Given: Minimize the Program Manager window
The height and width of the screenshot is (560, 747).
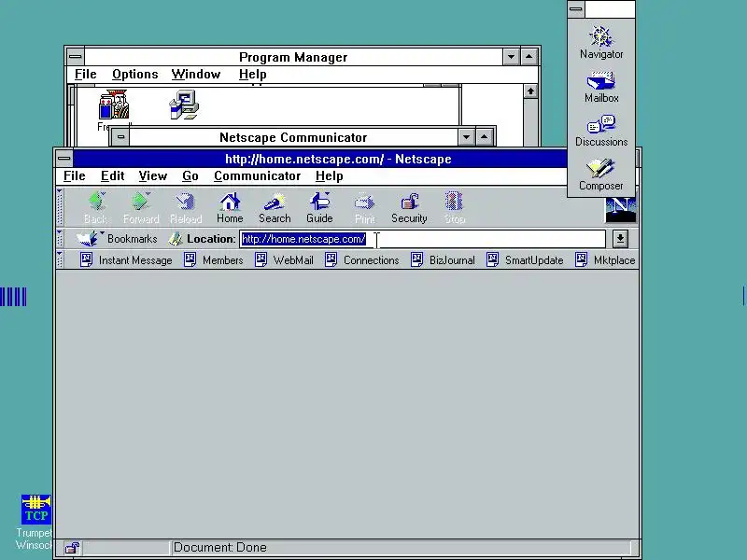Looking at the screenshot, I should pyautogui.click(x=511, y=57).
